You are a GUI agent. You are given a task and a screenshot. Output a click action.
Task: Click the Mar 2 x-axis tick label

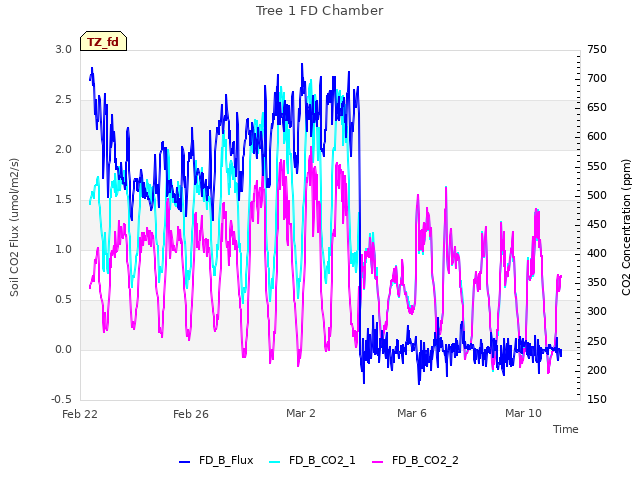tap(301, 413)
